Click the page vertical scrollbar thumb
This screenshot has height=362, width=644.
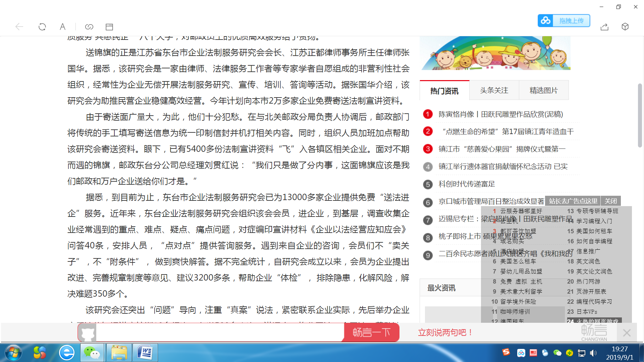click(x=640, y=115)
